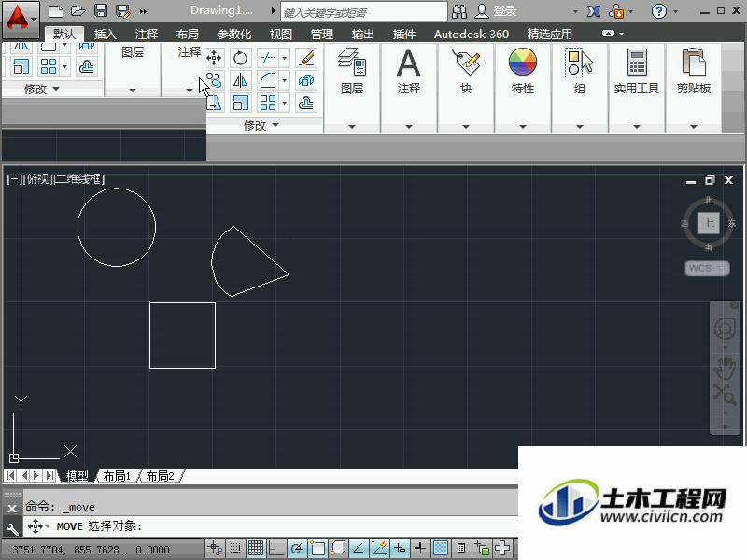
Task: Open the 视图 ribbon tab
Action: coord(281,34)
